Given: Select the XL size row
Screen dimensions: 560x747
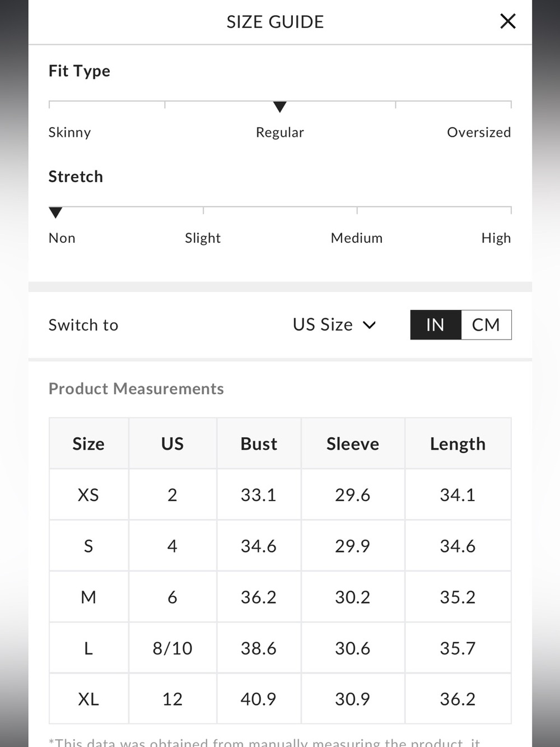Looking at the screenshot, I should (x=280, y=699).
